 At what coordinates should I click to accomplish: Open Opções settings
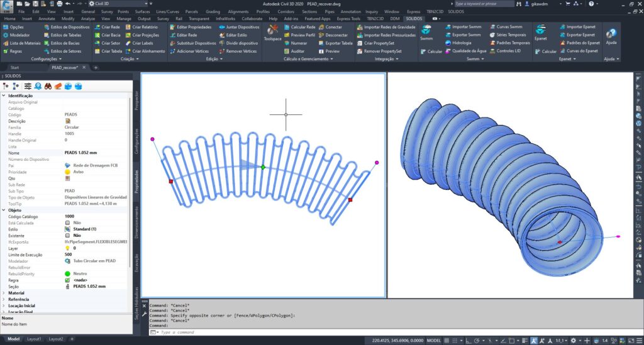(x=14, y=27)
